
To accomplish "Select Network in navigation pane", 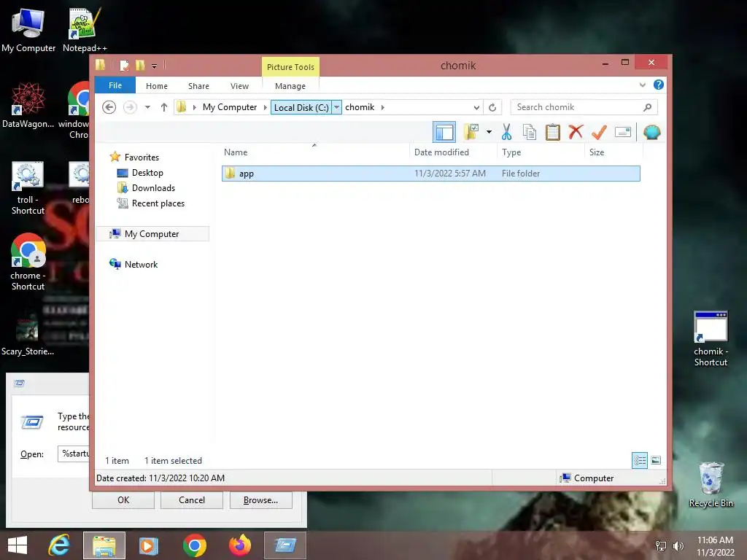I will pos(141,264).
